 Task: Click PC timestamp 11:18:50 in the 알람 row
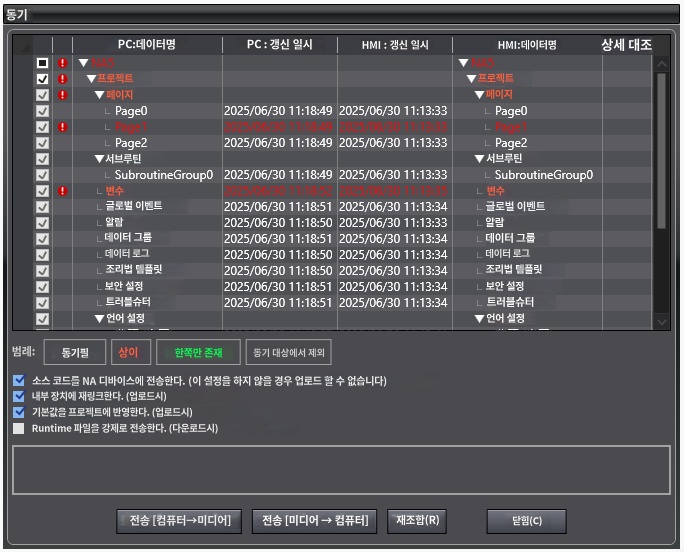[x=278, y=223]
